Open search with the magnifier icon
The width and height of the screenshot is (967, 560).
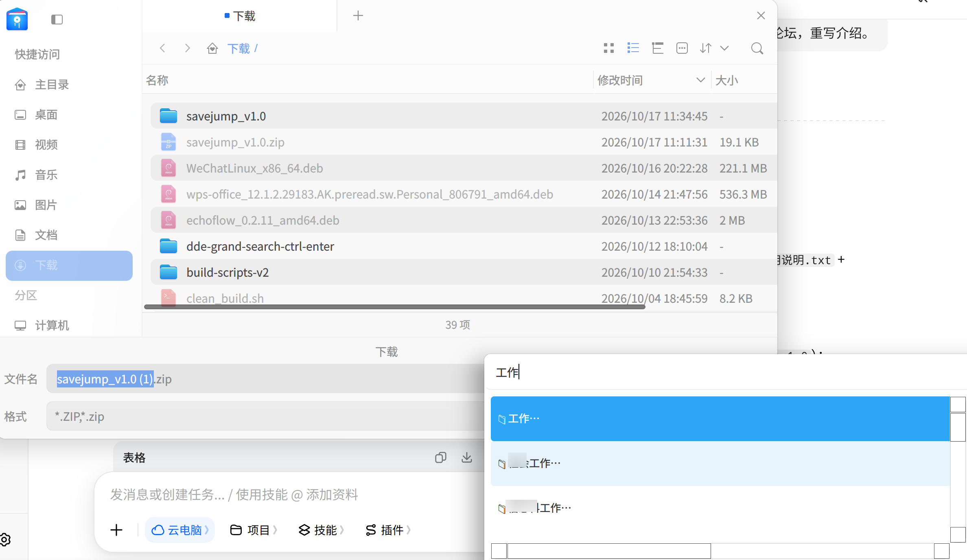click(757, 48)
